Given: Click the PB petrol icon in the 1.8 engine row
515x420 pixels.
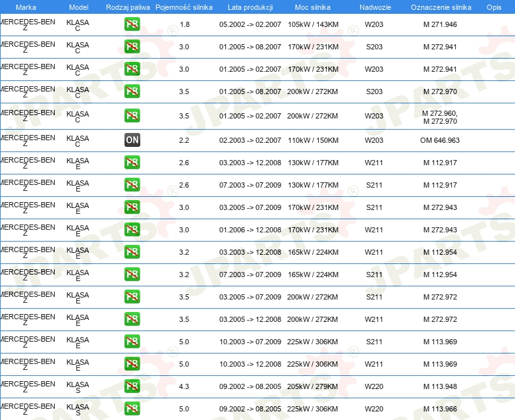Looking at the screenshot, I should pos(132,24).
